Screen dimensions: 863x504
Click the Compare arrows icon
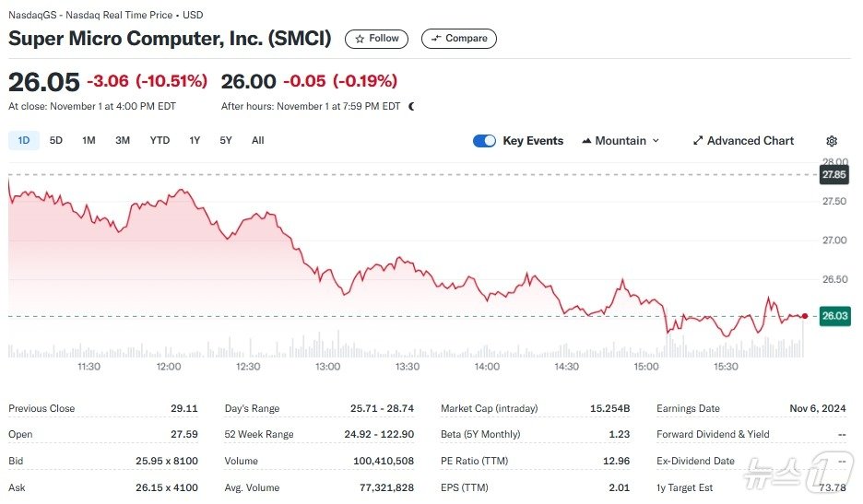[x=436, y=39]
